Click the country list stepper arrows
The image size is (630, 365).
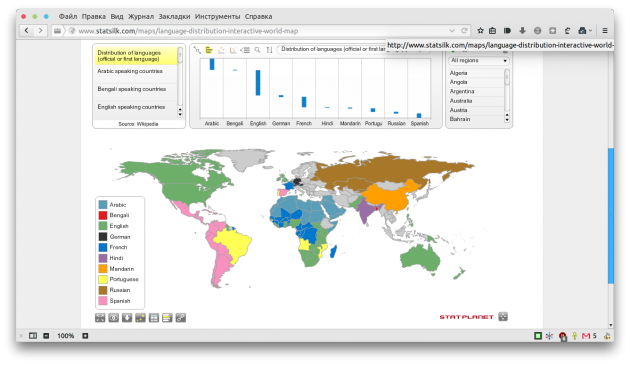(x=507, y=117)
